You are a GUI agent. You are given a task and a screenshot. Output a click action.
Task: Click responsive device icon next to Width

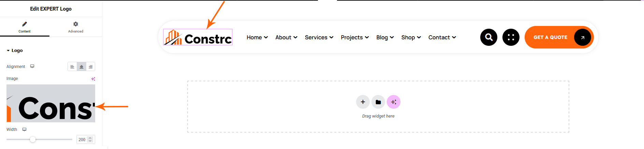pyautogui.click(x=24, y=129)
